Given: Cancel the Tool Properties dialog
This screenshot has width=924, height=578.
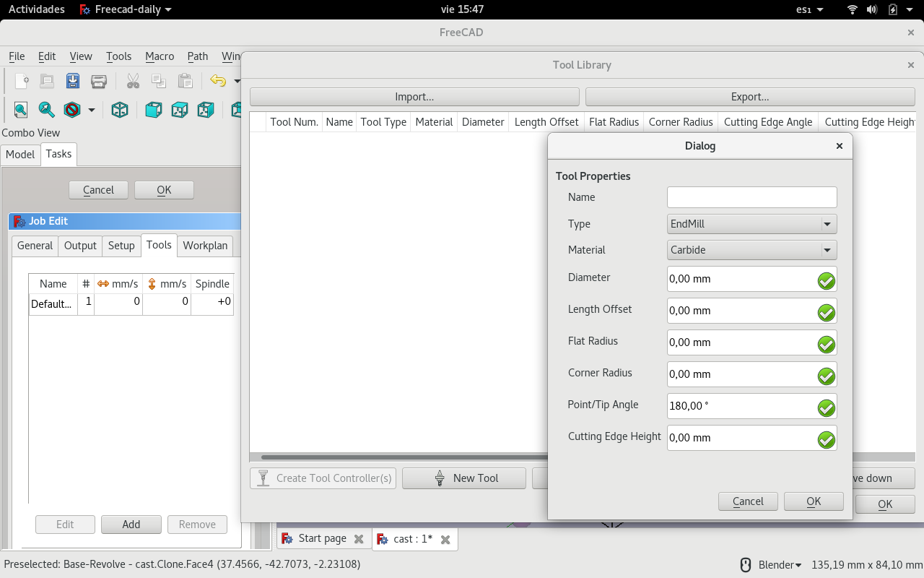Looking at the screenshot, I should (748, 501).
